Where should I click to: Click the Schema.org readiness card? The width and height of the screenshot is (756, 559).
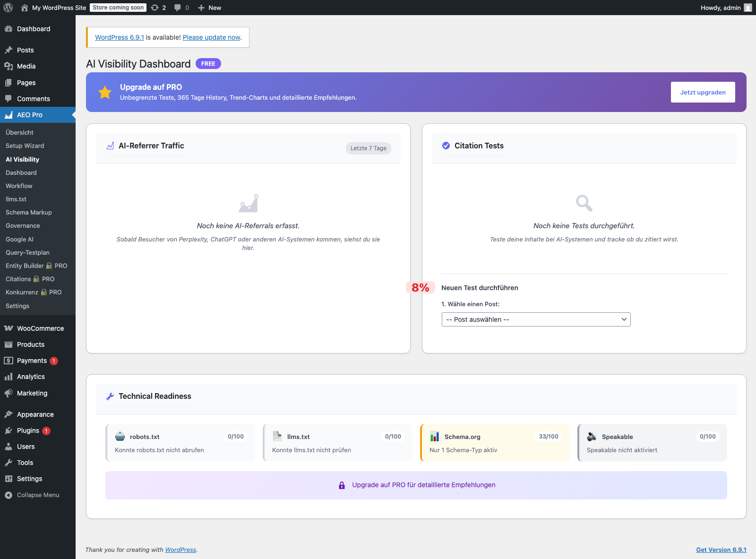click(495, 443)
